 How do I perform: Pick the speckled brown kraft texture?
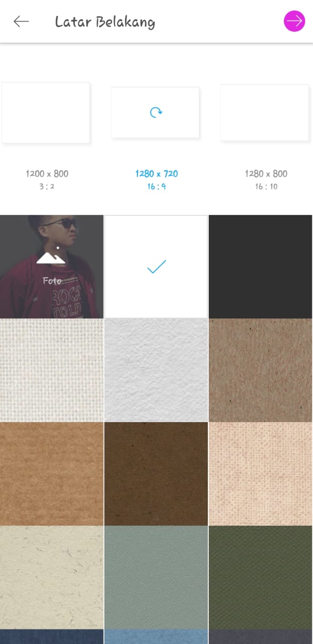pyautogui.click(x=260, y=370)
